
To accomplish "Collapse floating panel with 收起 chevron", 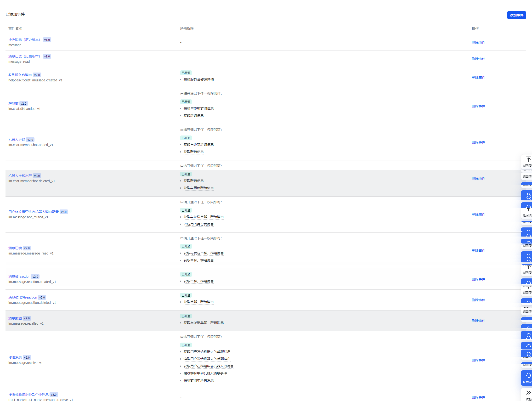I will pyautogui.click(x=528, y=393).
